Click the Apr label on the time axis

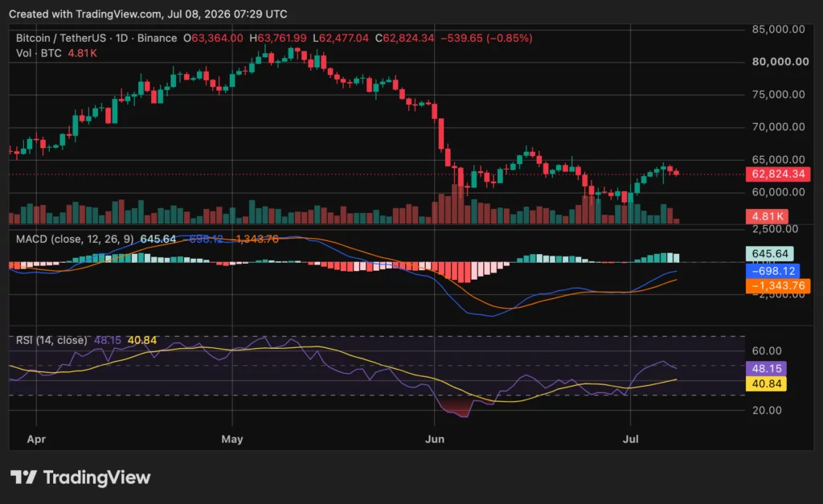(x=36, y=439)
